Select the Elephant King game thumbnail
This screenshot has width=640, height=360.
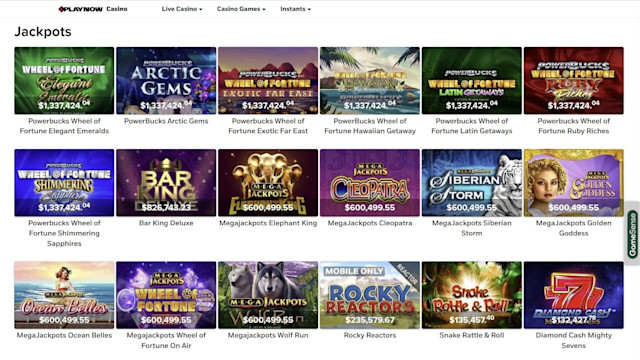point(268,182)
